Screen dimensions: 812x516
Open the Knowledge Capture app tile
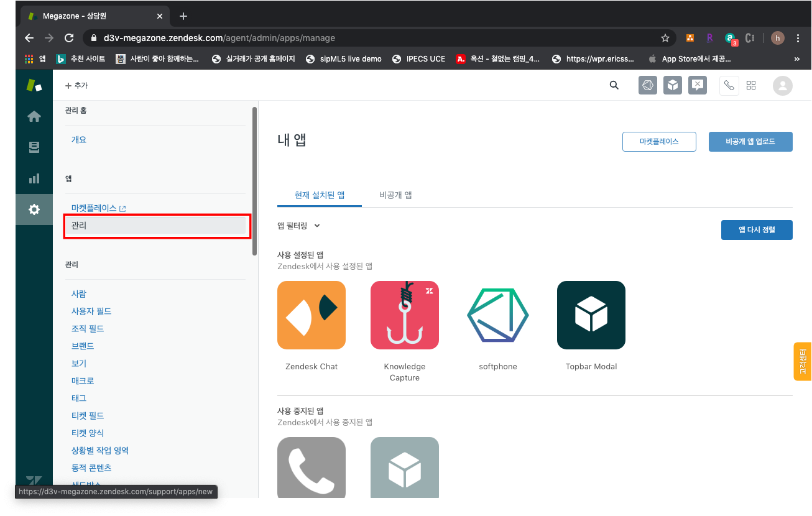pos(405,315)
